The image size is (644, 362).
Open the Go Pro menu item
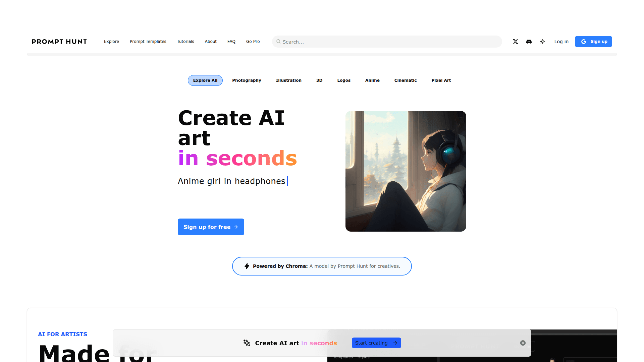coord(253,42)
